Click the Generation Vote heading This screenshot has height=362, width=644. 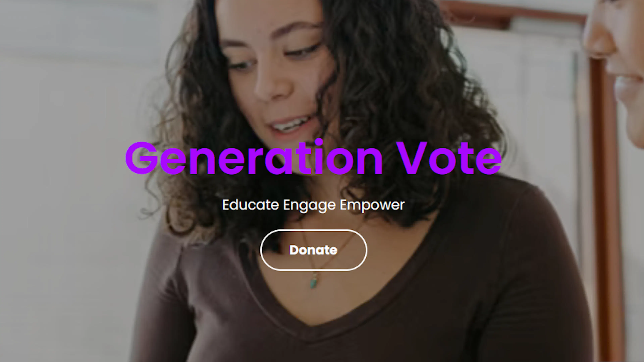pyautogui.click(x=313, y=158)
